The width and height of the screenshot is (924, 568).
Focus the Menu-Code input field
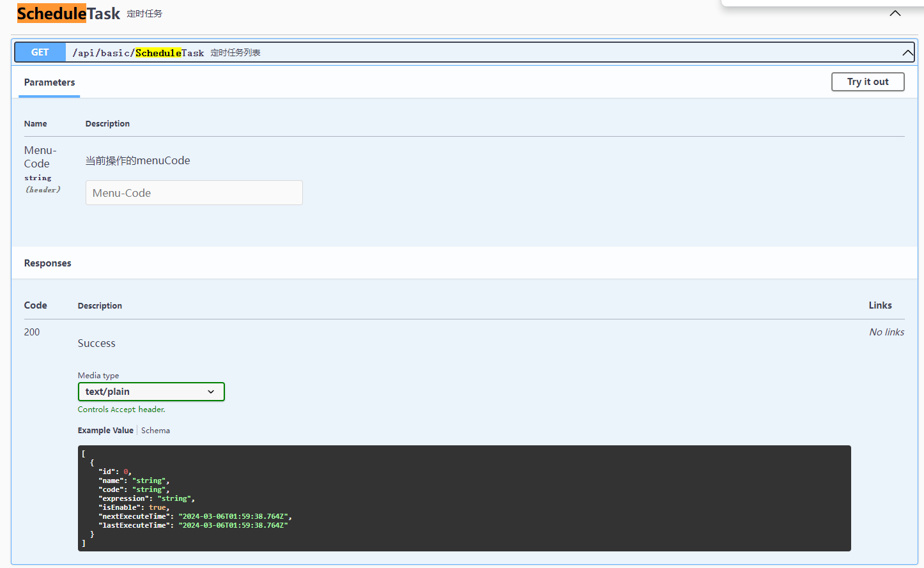pyautogui.click(x=194, y=193)
